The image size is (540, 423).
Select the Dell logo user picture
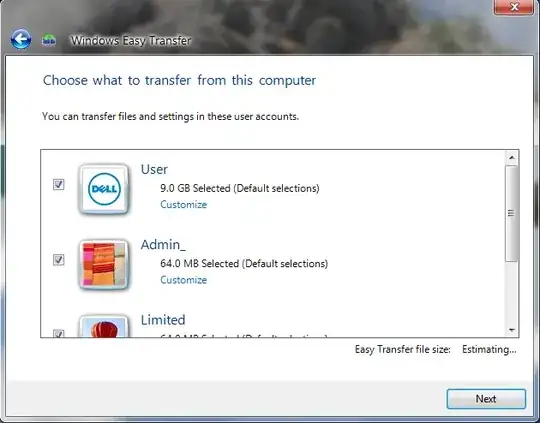coord(104,189)
